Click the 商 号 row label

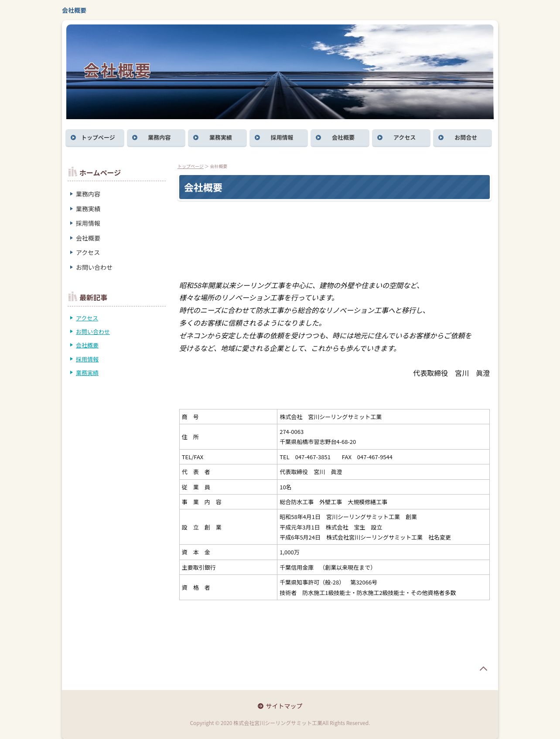190,417
